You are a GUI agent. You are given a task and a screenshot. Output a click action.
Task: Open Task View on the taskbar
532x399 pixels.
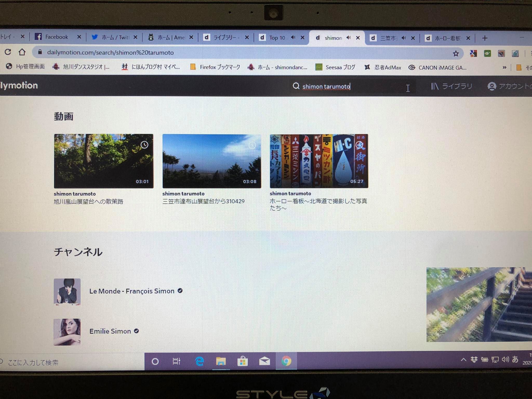tap(176, 361)
